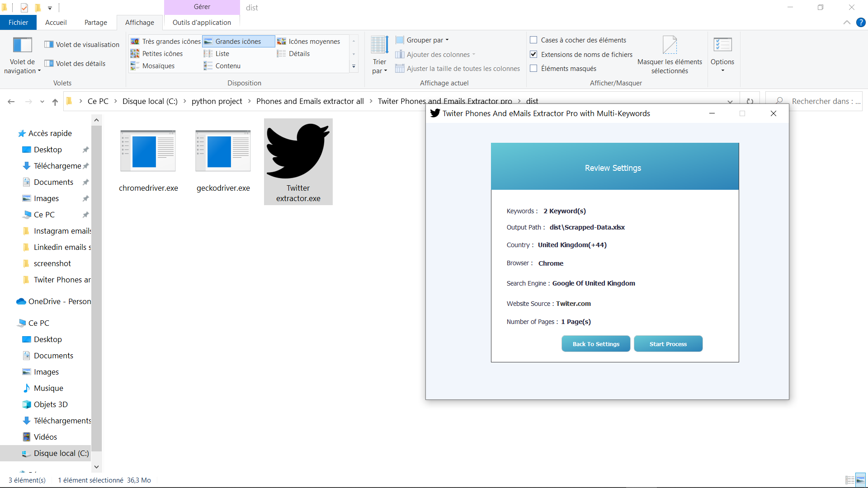Expand the Grouper par dropdown
The height and width of the screenshot is (488, 868).
[x=423, y=40]
